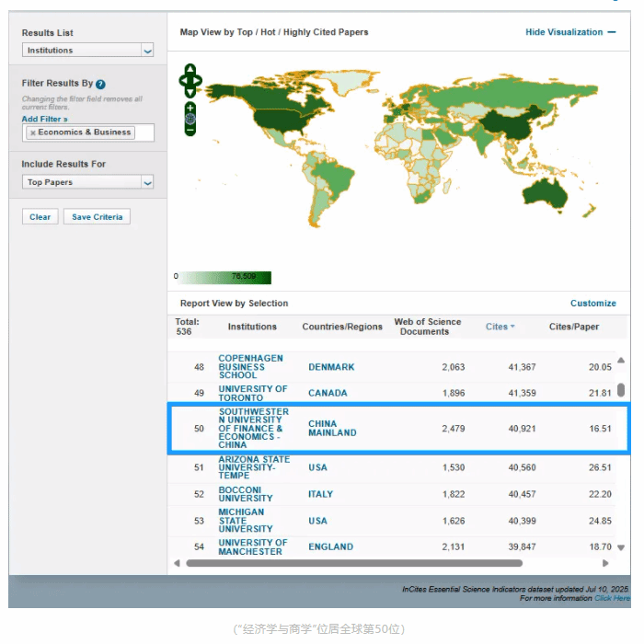Click the Save Criteria button

pyautogui.click(x=97, y=217)
